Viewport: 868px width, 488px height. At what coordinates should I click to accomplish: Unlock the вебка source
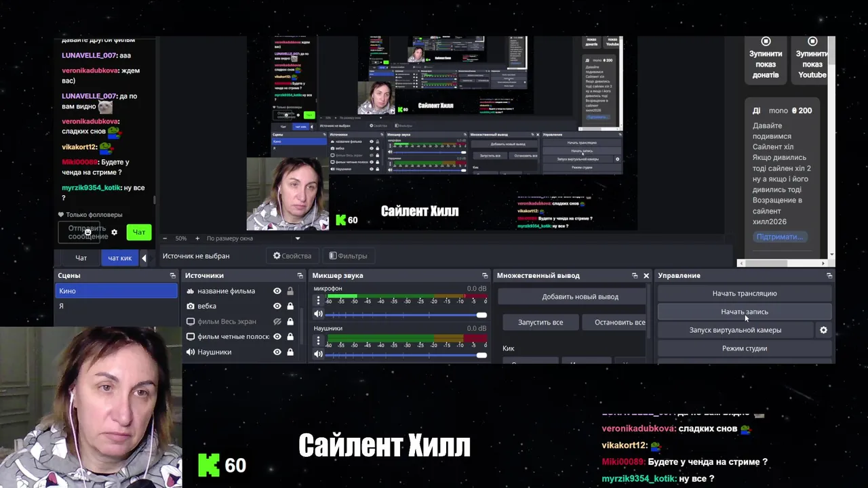[x=290, y=306]
